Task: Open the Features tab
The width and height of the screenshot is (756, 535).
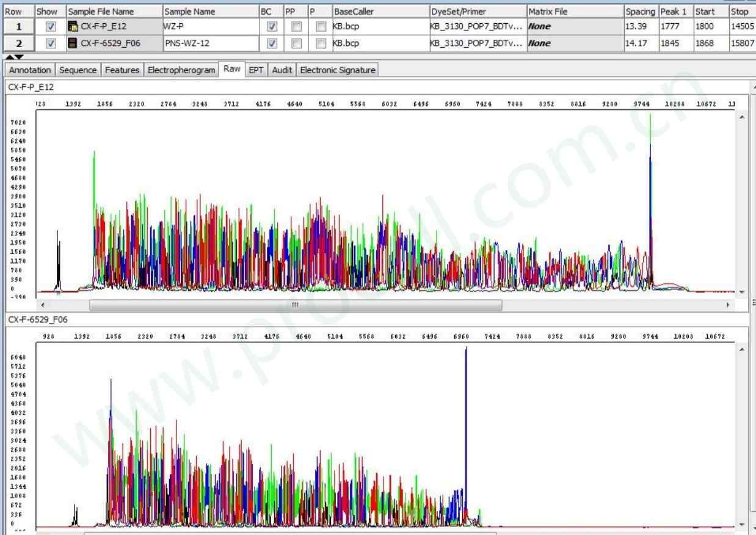Action: 122,70
